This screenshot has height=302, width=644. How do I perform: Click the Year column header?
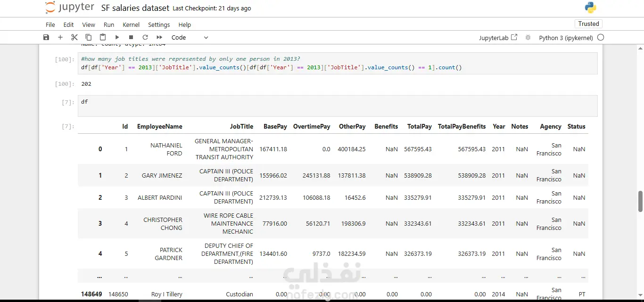pyautogui.click(x=499, y=126)
